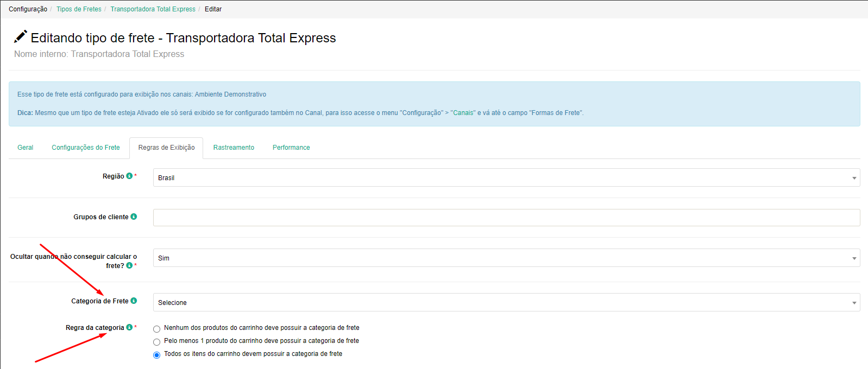The image size is (868, 369).
Task: Click the info icon beside Regra da categoria
Action: 129,327
